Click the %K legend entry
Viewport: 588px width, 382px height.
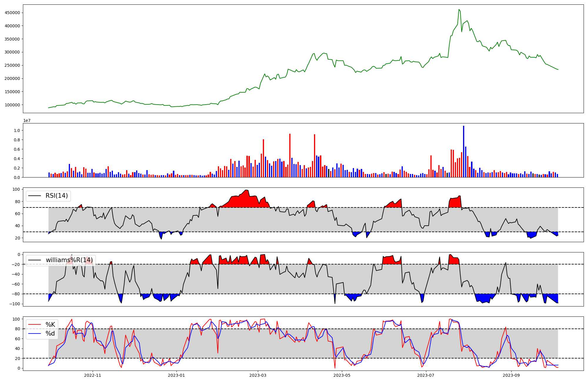[x=50, y=325]
